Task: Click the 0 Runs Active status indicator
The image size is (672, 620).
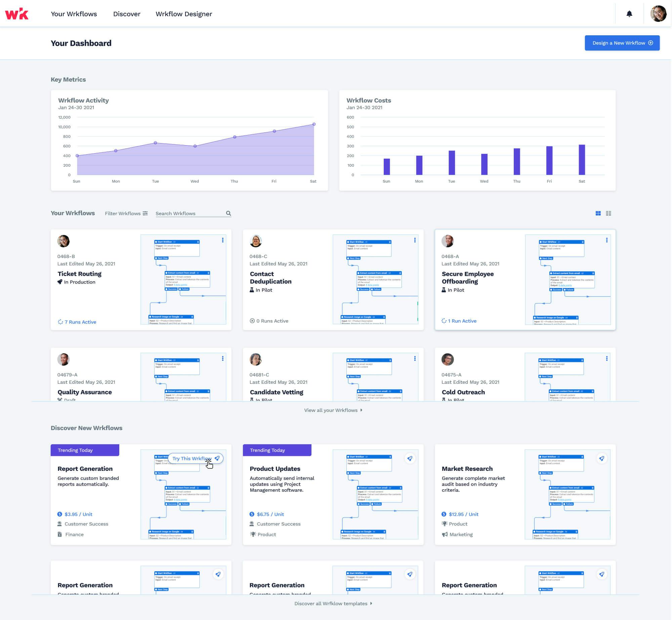Action: click(253, 321)
